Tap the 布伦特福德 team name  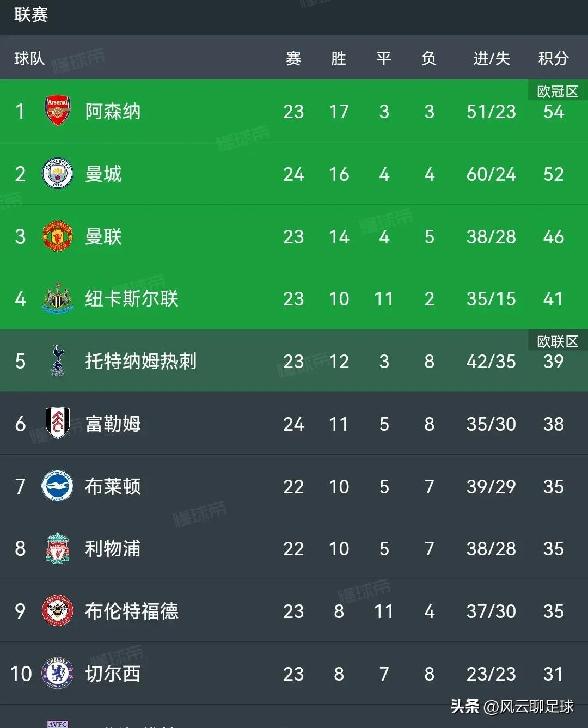tap(131, 611)
